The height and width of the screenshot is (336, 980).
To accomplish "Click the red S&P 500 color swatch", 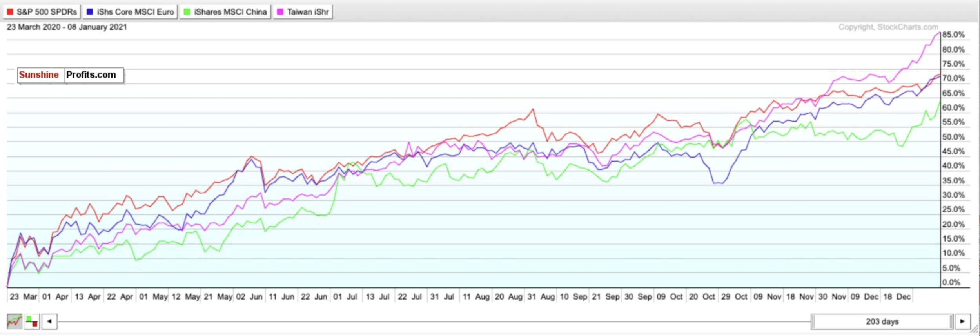I will pos(10,12).
